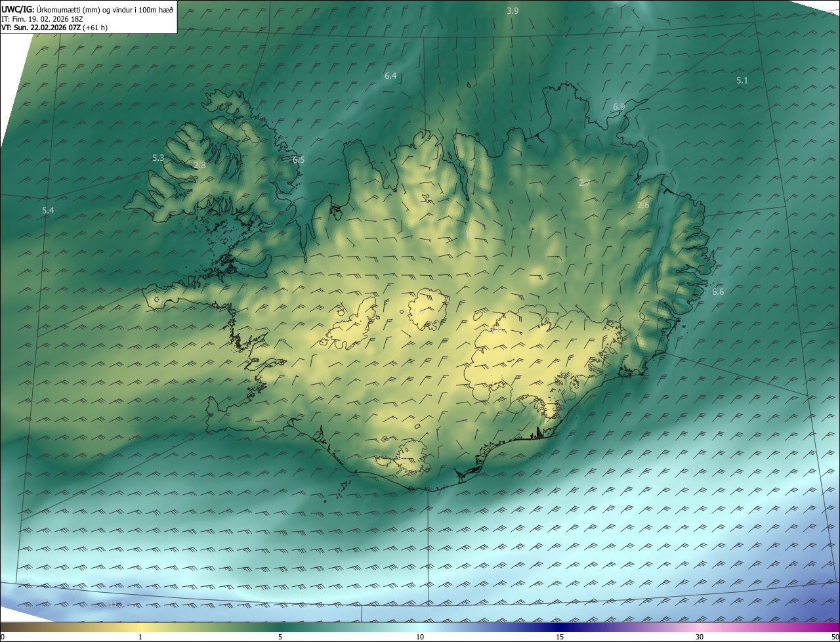The image size is (840, 642).
Task: Click the 1.0 value at Vatnajökull's northwest edge
Action: click(497, 330)
